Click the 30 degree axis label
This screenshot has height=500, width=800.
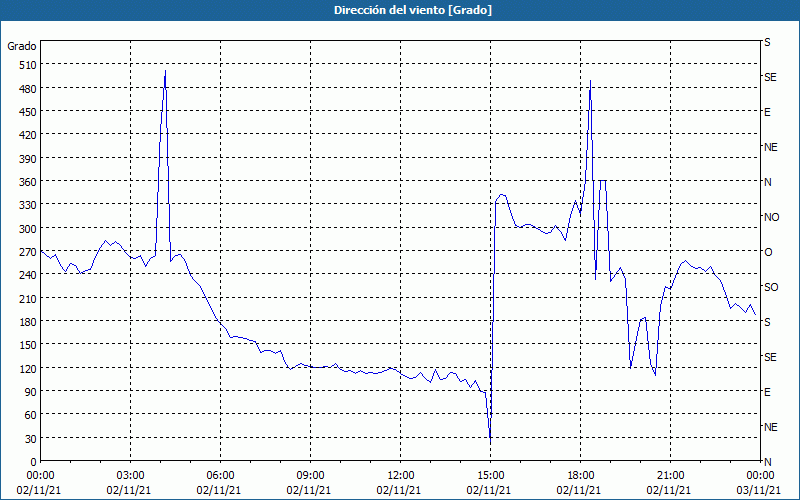pos(31,439)
